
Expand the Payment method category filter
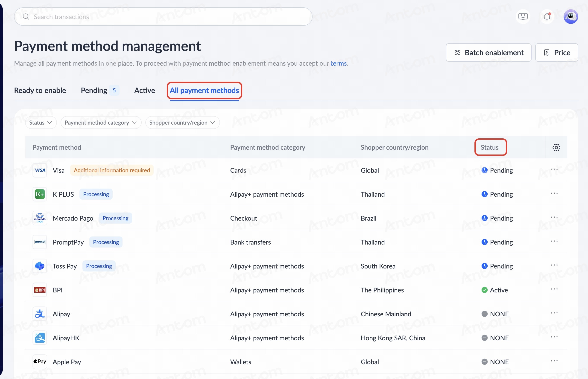coord(101,122)
